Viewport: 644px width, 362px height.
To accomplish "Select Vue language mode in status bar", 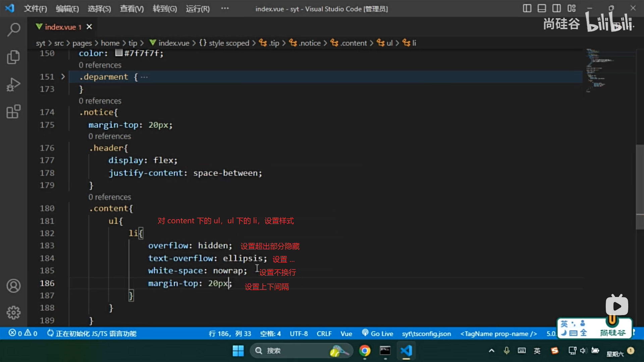I will coord(346,334).
